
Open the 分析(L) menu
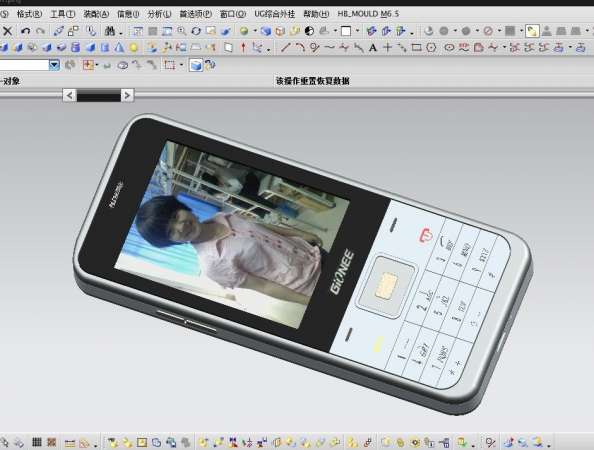point(159,14)
